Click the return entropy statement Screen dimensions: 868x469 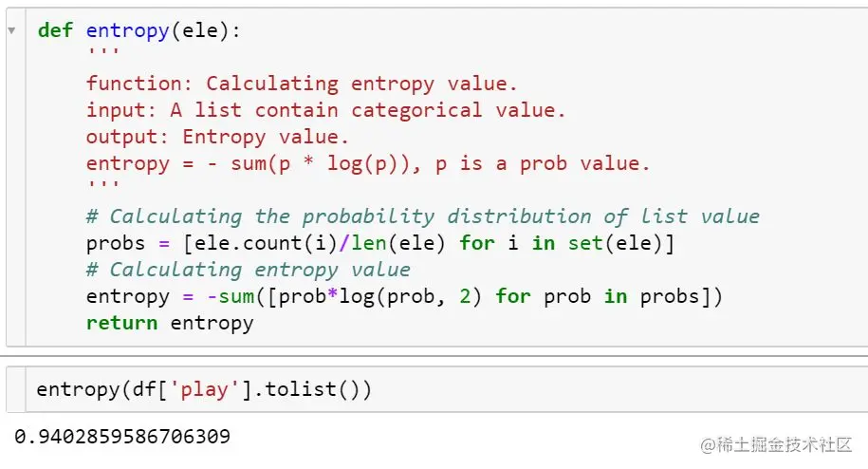(x=170, y=323)
